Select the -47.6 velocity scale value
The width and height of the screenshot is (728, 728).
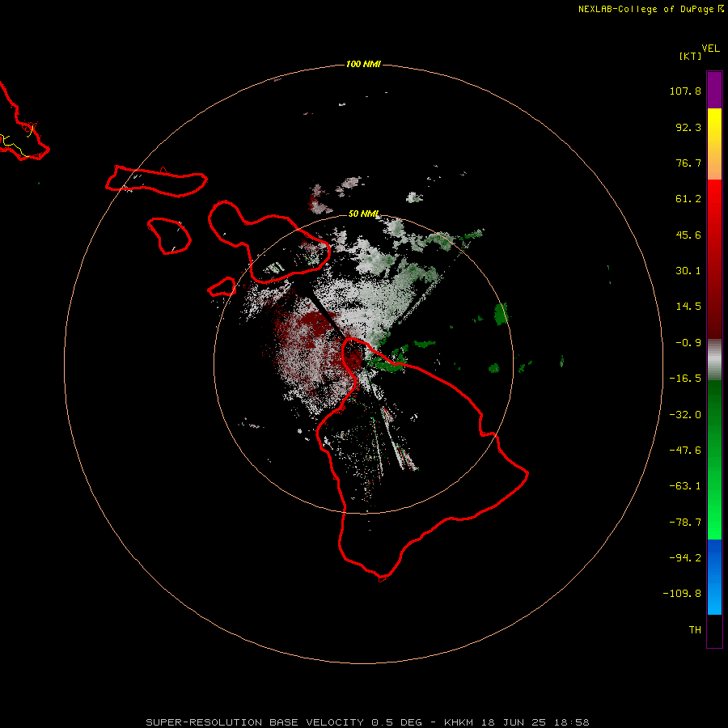[685, 451]
